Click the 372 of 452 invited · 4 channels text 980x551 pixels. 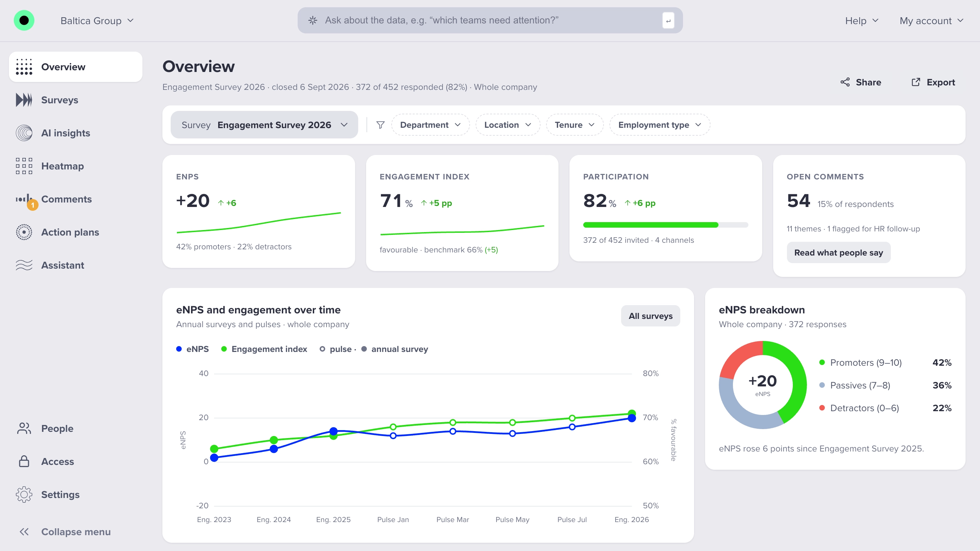(x=638, y=240)
